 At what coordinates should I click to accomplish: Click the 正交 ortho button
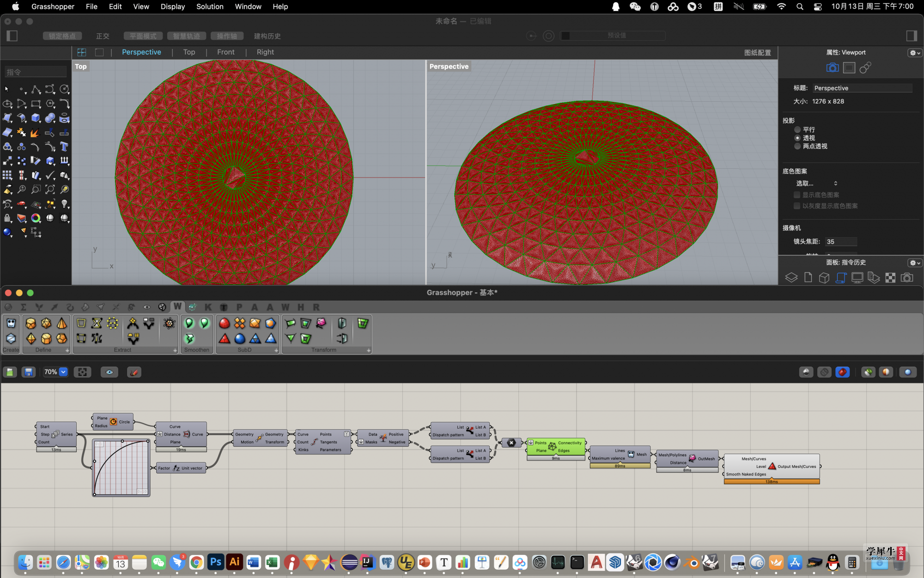click(x=103, y=36)
